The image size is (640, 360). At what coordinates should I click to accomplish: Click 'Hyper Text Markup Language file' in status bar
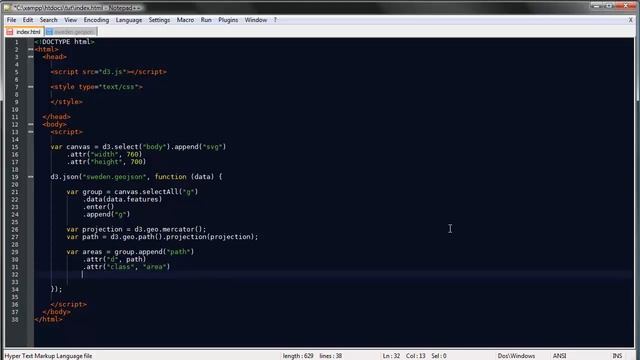tap(48, 356)
